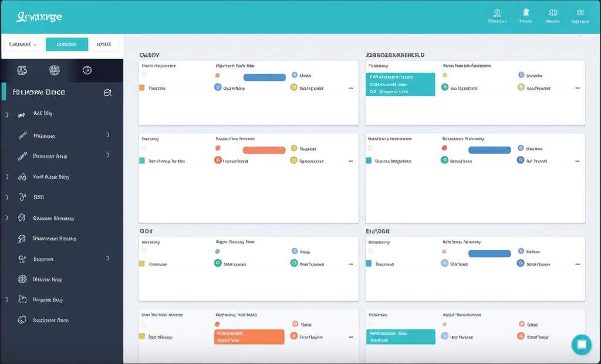Click the orange highlighted block in the bottom-left card
Image resolution: width=601 pixels, height=364 pixels.
[249, 336]
